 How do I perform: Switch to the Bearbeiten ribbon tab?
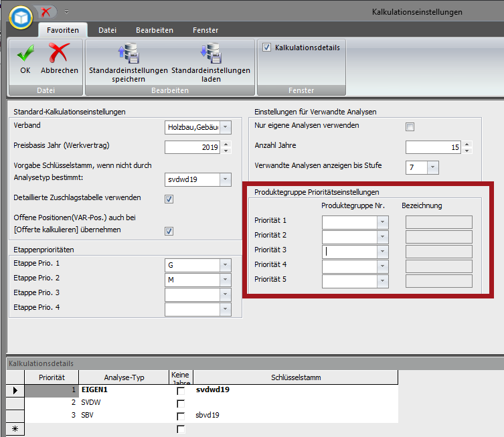click(155, 30)
